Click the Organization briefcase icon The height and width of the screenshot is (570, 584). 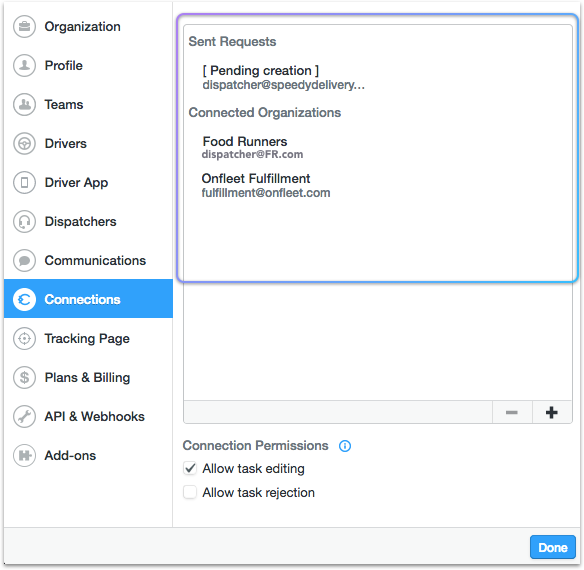(24, 26)
